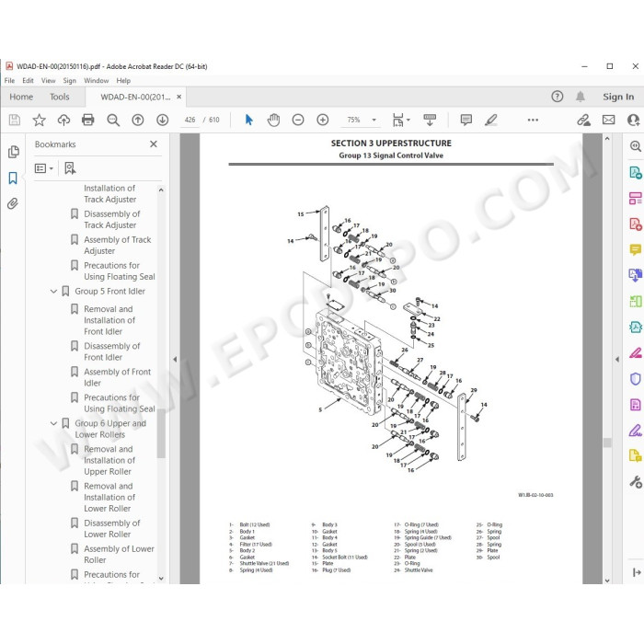Open the Attachments paperclip panel
The height and width of the screenshot is (644, 644).
coord(13,203)
